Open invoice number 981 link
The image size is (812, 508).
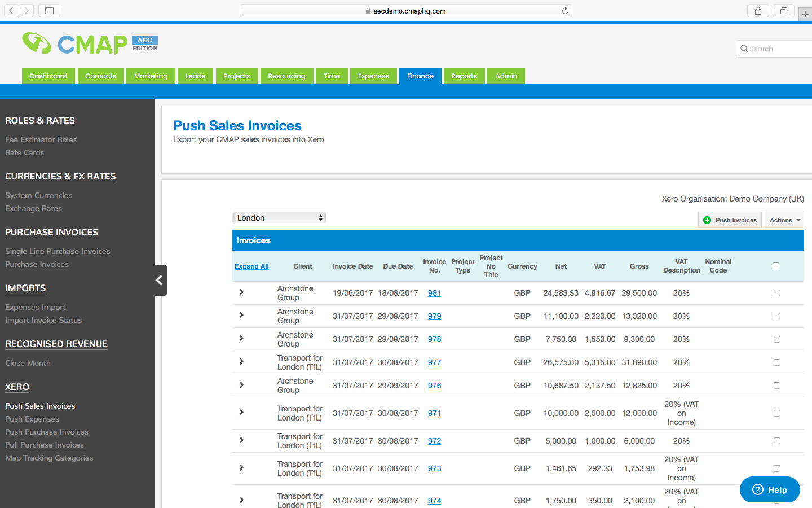(x=434, y=293)
